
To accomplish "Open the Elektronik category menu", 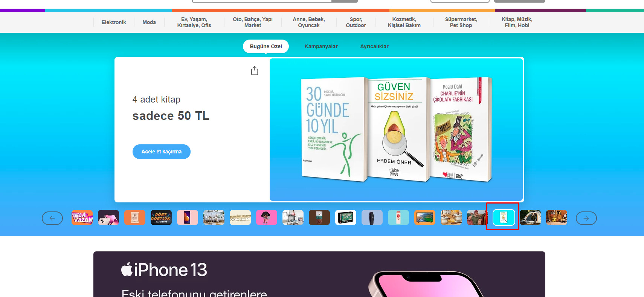I will (114, 22).
